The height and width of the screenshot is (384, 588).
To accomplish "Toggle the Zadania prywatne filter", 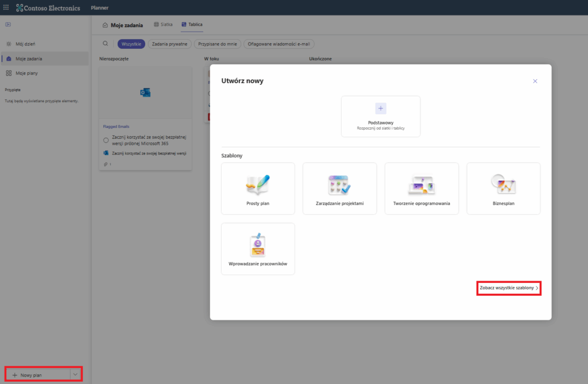I will (x=170, y=44).
